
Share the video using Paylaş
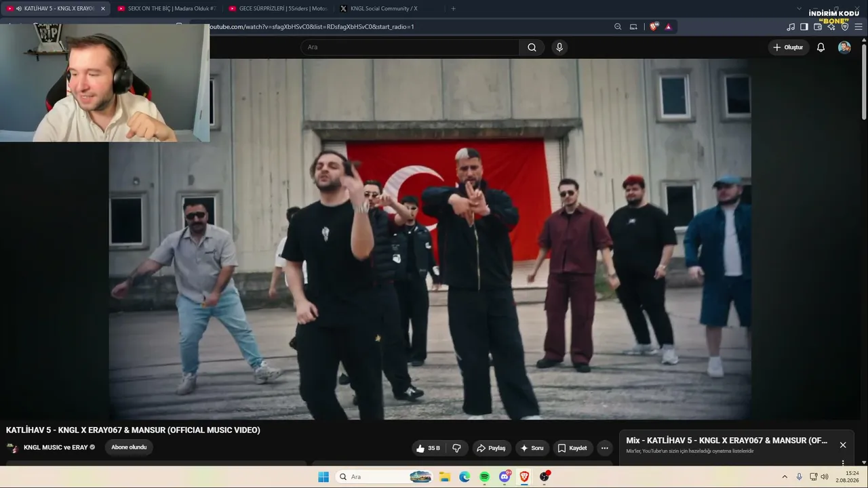tap(491, 448)
